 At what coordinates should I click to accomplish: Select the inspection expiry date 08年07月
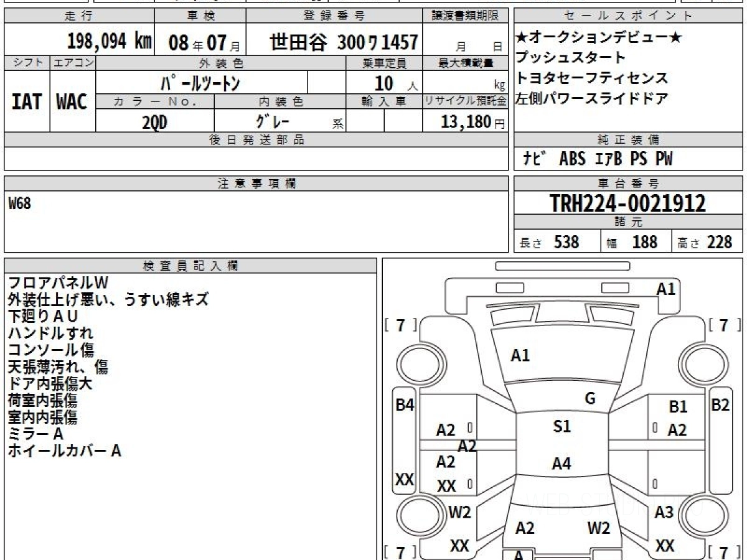(x=204, y=43)
